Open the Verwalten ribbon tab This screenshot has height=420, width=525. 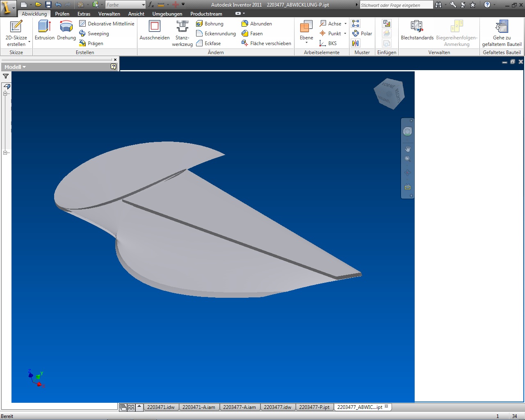tap(109, 14)
